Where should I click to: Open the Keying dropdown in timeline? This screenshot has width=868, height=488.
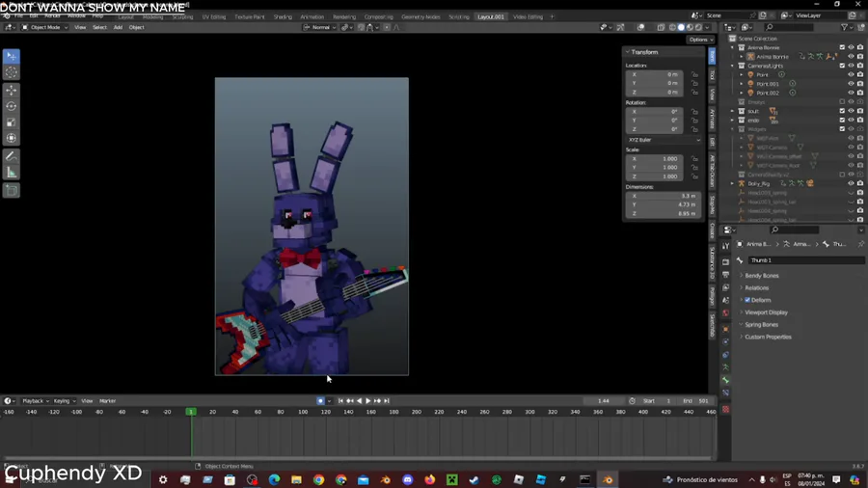65,400
